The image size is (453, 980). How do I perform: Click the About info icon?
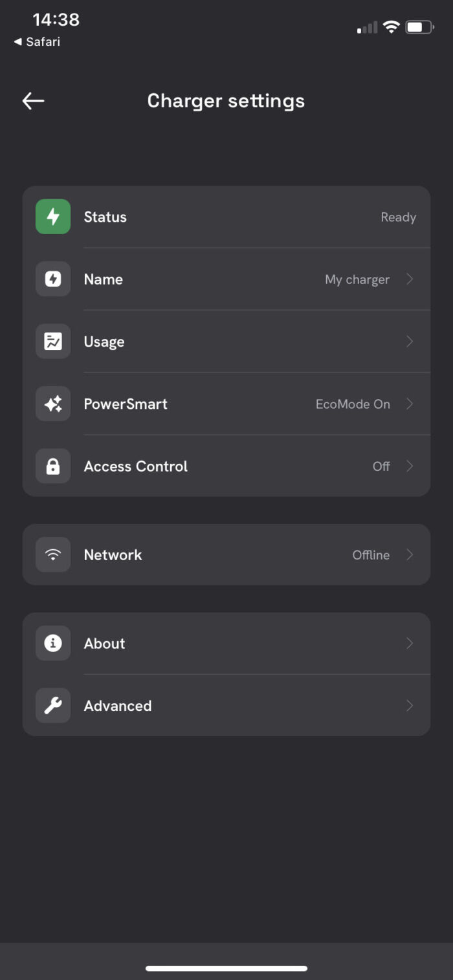point(52,643)
